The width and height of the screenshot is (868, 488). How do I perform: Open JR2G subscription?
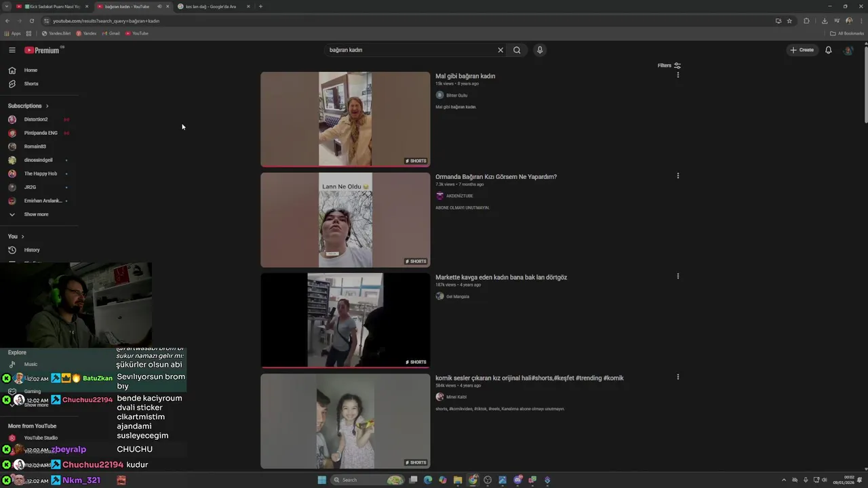pos(39,187)
